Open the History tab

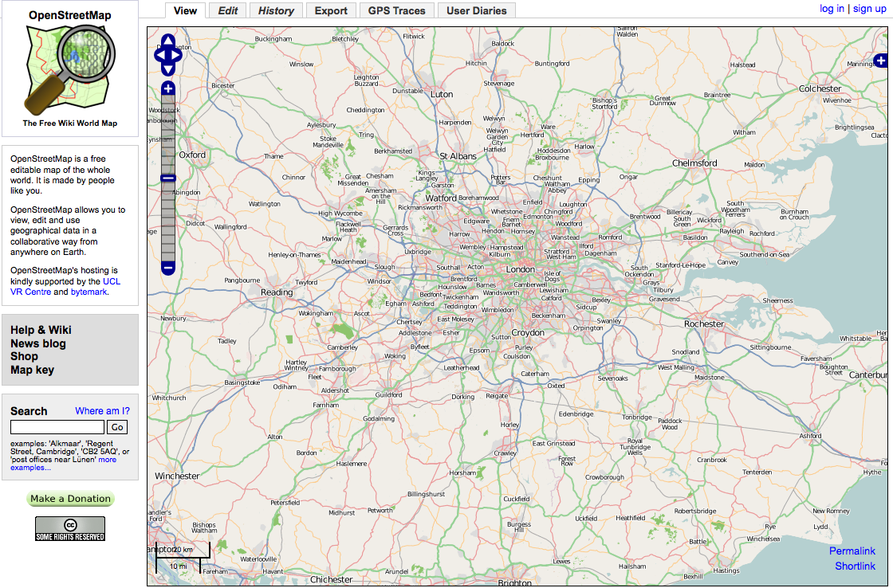coord(276,10)
